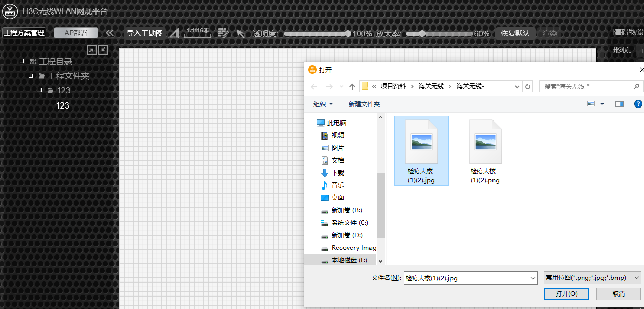This screenshot has height=309, width=644.
Task: Click 新建文件夹 in the dialog toolbar
Action: click(x=364, y=104)
